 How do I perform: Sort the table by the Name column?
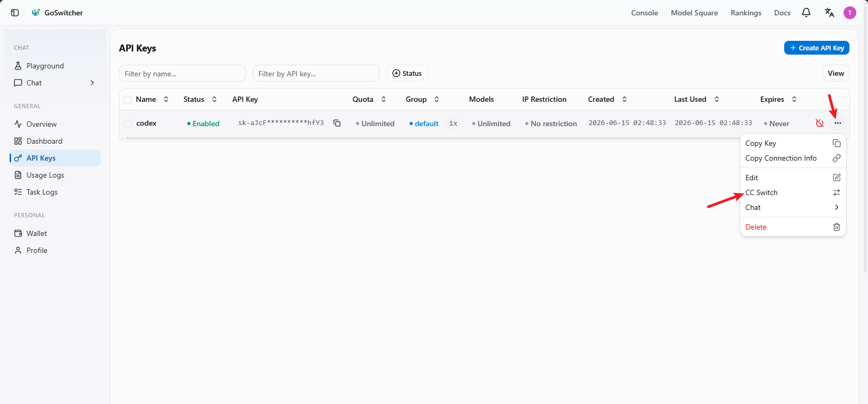pos(152,99)
